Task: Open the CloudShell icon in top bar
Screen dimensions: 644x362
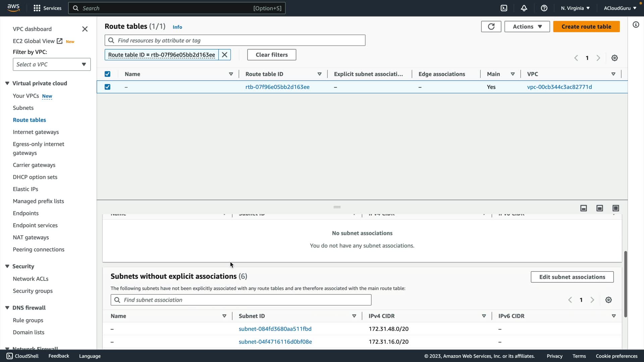Action: click(504, 8)
